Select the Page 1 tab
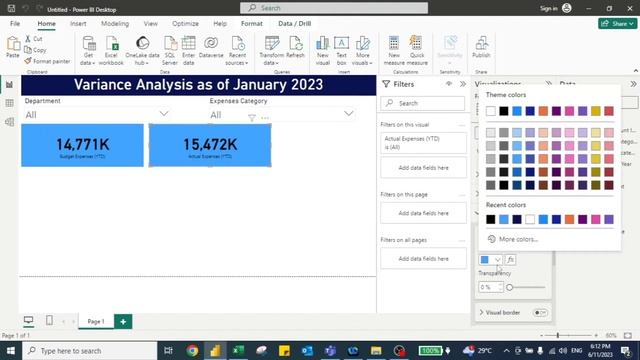This screenshot has width=640, height=360. coord(96,321)
